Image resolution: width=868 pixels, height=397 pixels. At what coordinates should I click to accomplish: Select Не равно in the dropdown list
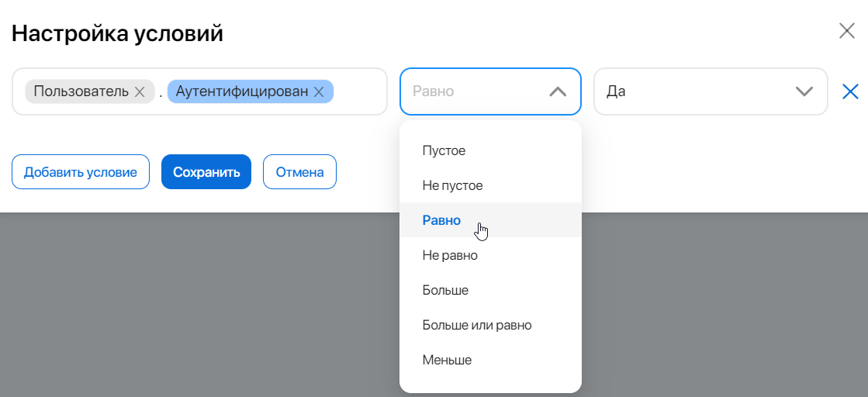[x=450, y=255]
